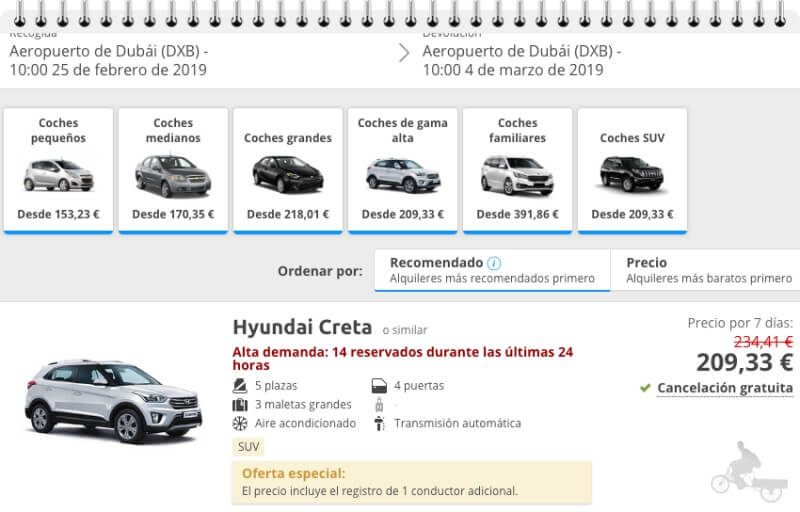800x512 pixels.
Task: Select the Coches pequeños category card
Action: pyautogui.click(x=58, y=170)
